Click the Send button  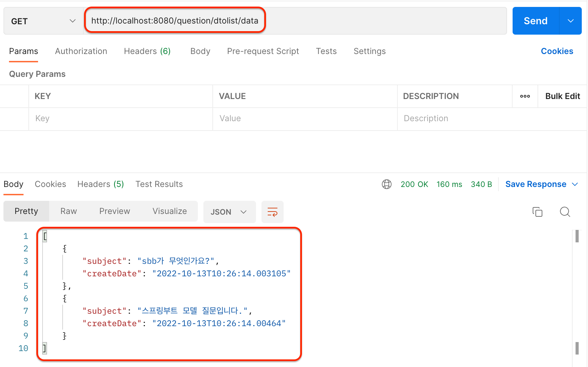click(x=535, y=21)
